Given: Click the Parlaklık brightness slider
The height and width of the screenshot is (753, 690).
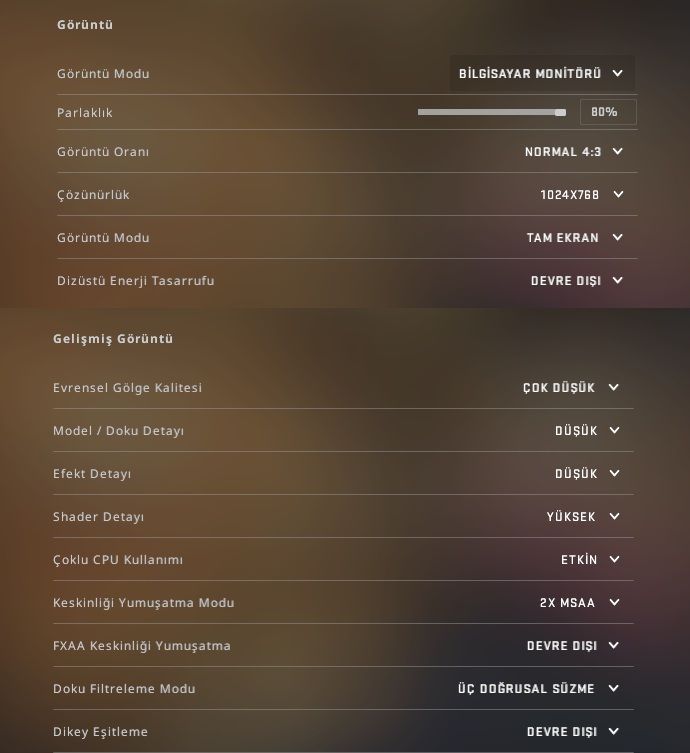Looking at the screenshot, I should click(491, 113).
